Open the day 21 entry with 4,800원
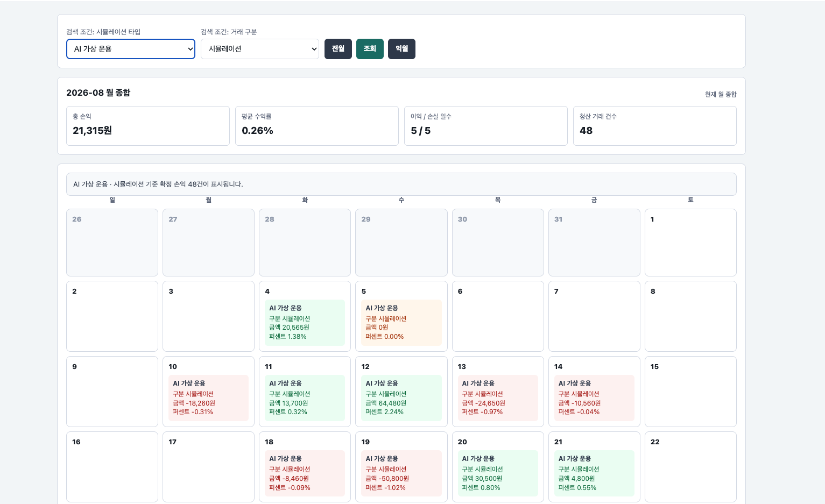Screen dimensions: 825x504 click(x=594, y=473)
